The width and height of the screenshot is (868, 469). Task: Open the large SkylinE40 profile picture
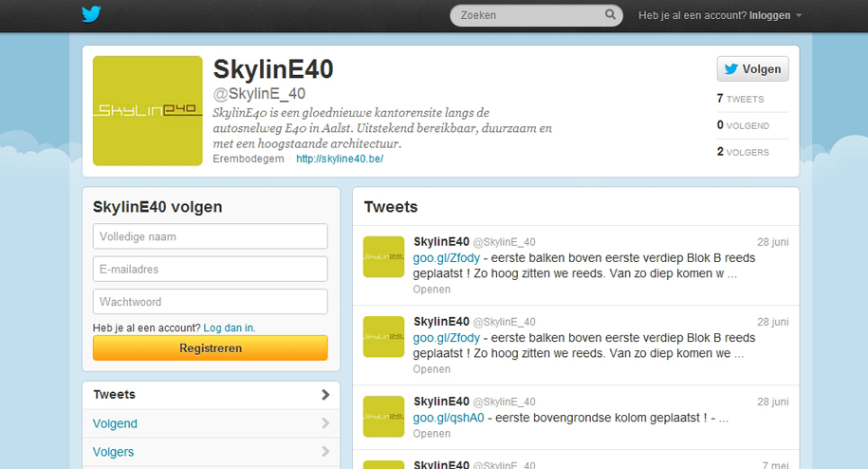(148, 111)
